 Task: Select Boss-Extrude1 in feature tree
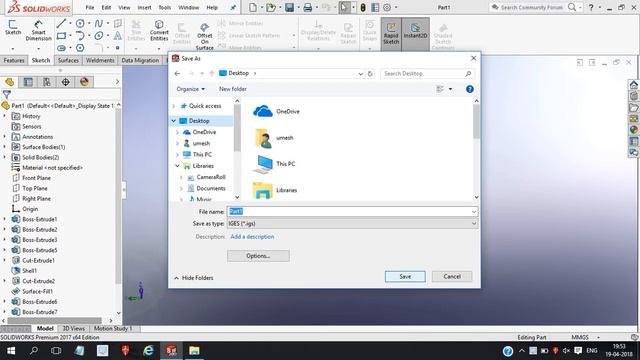pyautogui.click(x=40, y=219)
